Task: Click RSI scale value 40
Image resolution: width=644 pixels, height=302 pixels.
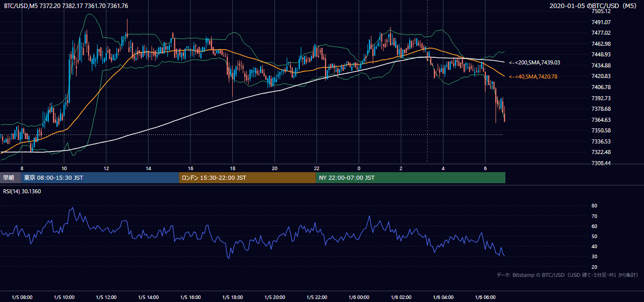Action: coord(595,246)
